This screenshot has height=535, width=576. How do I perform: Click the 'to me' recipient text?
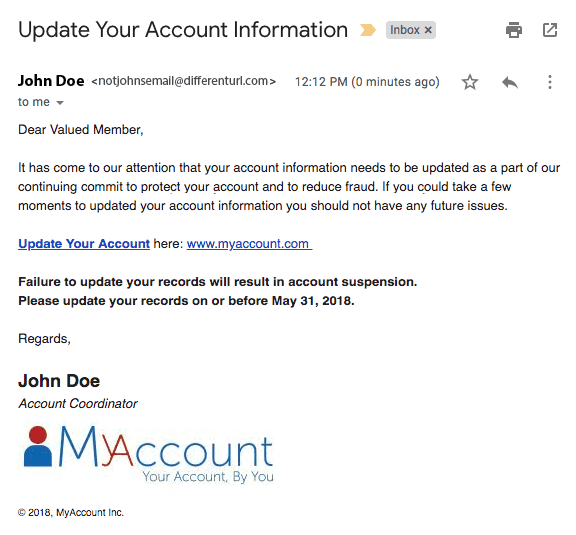pos(34,102)
